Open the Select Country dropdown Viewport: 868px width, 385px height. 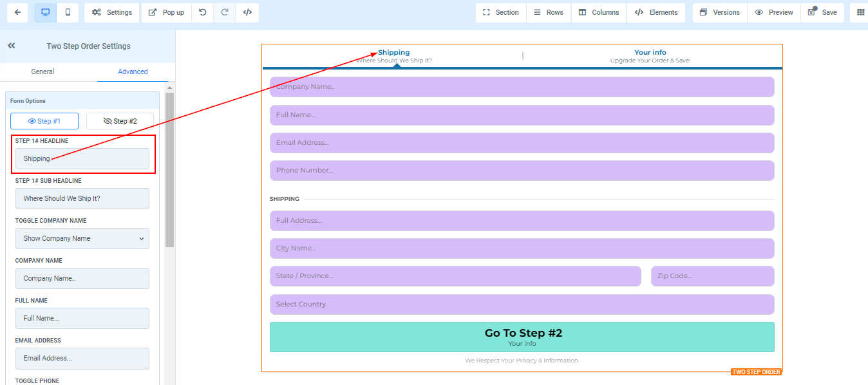[522, 304]
